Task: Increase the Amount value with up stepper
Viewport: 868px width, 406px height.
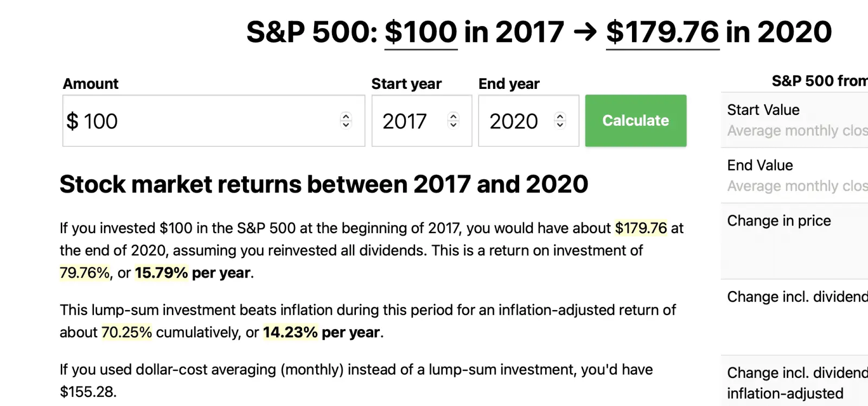Action: [346, 116]
